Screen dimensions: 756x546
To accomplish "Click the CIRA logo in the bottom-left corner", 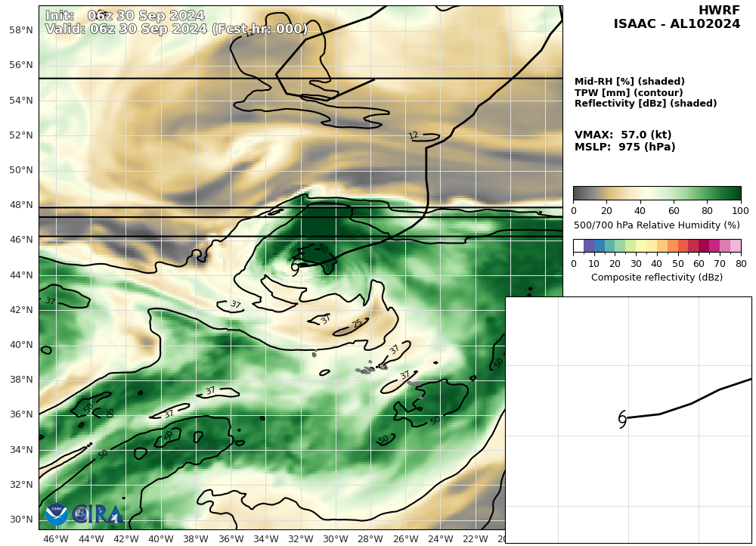I will coord(97,514).
